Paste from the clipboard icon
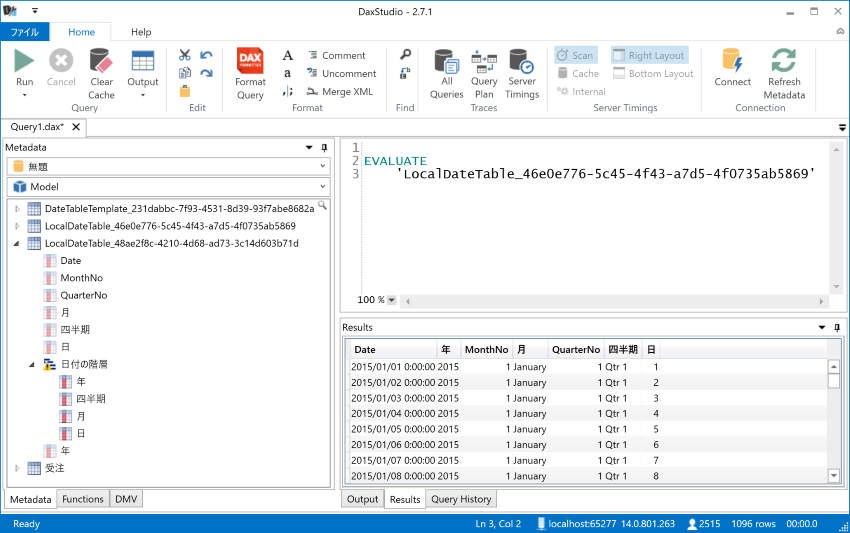 (x=185, y=91)
